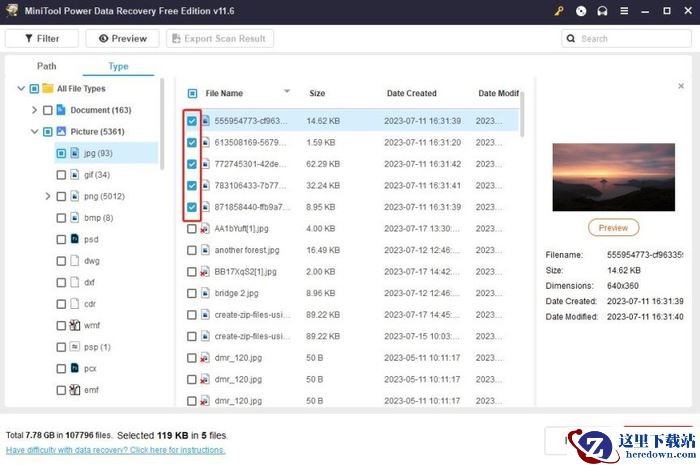This screenshot has width=700, height=465.
Task: Click the emf file type icon
Action: [75, 390]
